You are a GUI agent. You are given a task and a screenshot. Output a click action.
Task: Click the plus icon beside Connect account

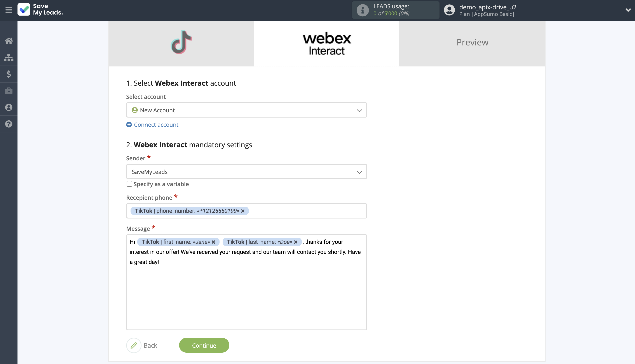pyautogui.click(x=129, y=125)
